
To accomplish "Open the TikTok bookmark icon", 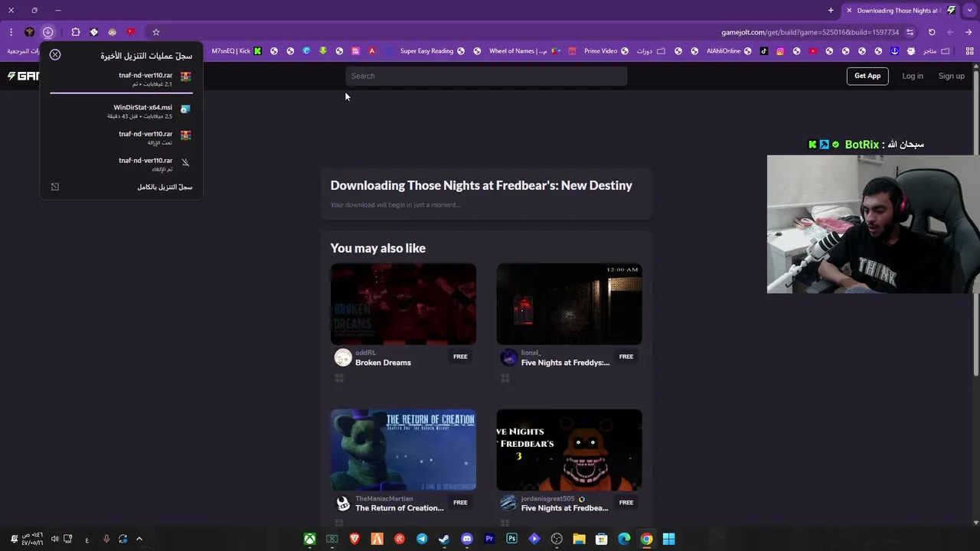I will 764,51.
